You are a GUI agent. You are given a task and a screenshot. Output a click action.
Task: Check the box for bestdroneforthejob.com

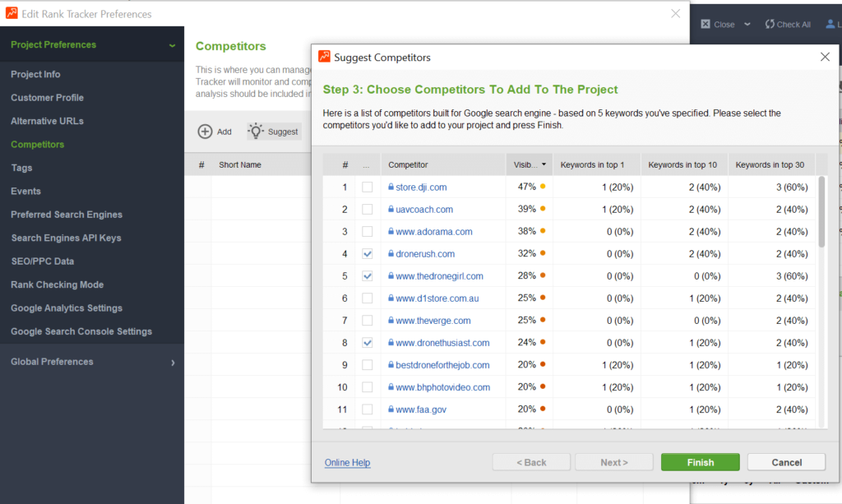coord(368,365)
